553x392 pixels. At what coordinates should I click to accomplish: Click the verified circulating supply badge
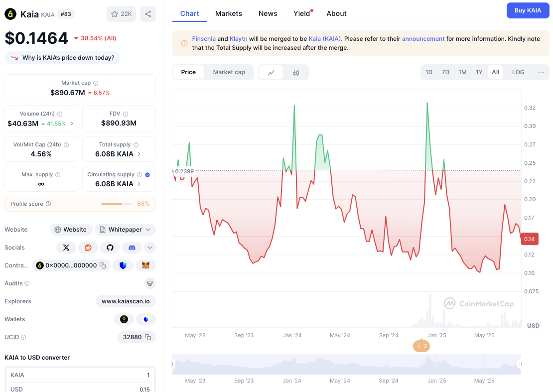click(147, 175)
